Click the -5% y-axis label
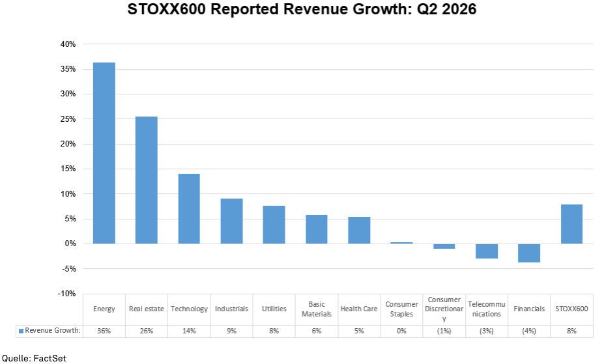This screenshot has width=604, height=364. click(69, 269)
